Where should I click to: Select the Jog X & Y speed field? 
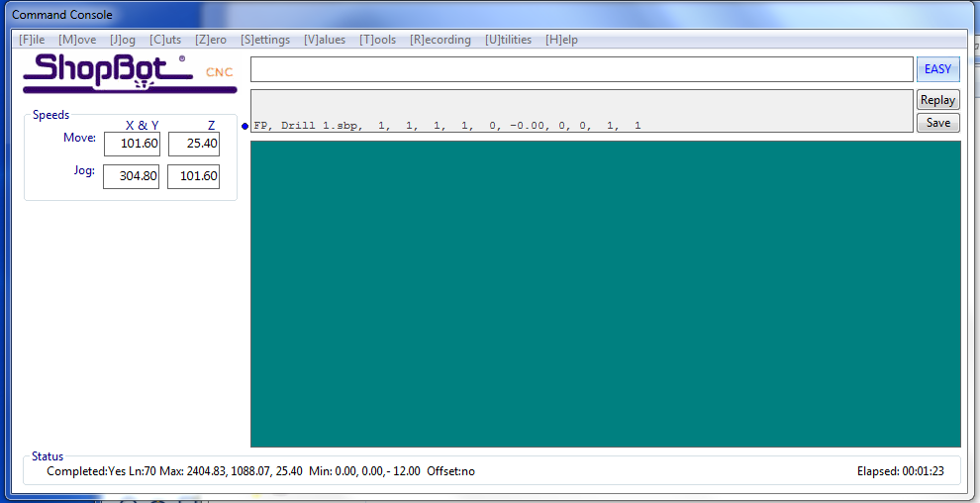(131, 176)
